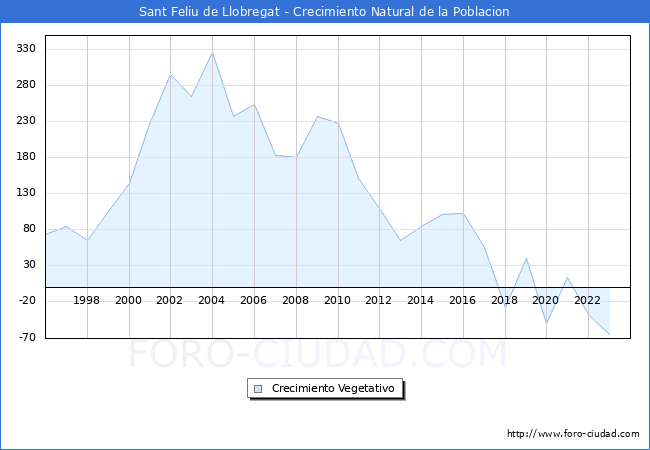650x450 pixels.
Task: Click the 80 y-axis value
Action: (29, 229)
